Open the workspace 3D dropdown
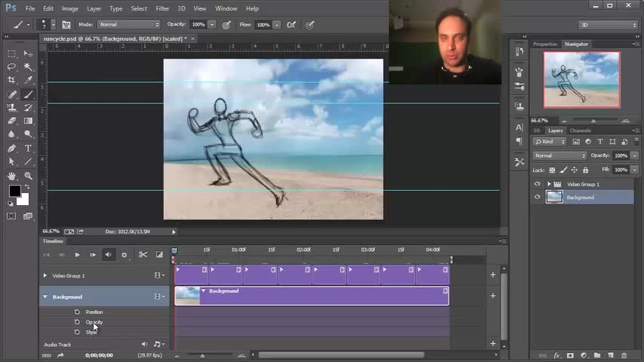644x362 pixels. click(x=608, y=25)
